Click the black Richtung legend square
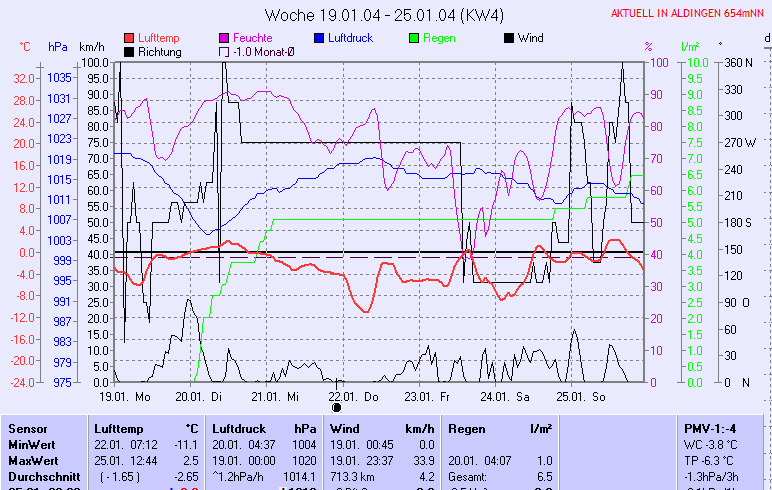The width and height of the screenshot is (772, 490). pos(129,52)
